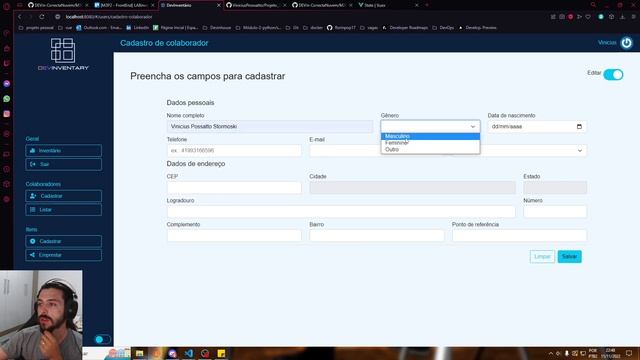The width and height of the screenshot is (640, 360).
Task: Click the Cidade field
Action: pos(412,188)
